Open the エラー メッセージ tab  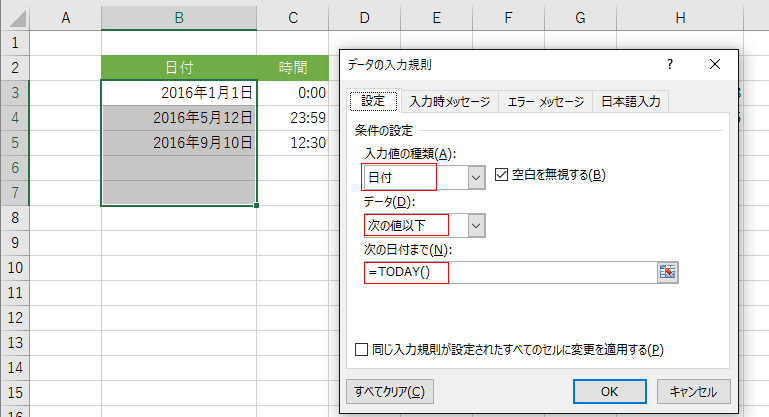click(544, 102)
